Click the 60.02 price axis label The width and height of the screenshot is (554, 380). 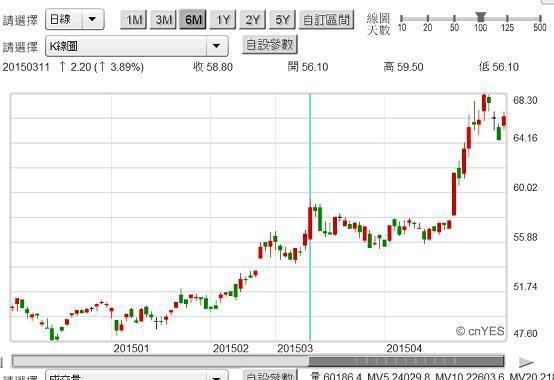click(525, 187)
